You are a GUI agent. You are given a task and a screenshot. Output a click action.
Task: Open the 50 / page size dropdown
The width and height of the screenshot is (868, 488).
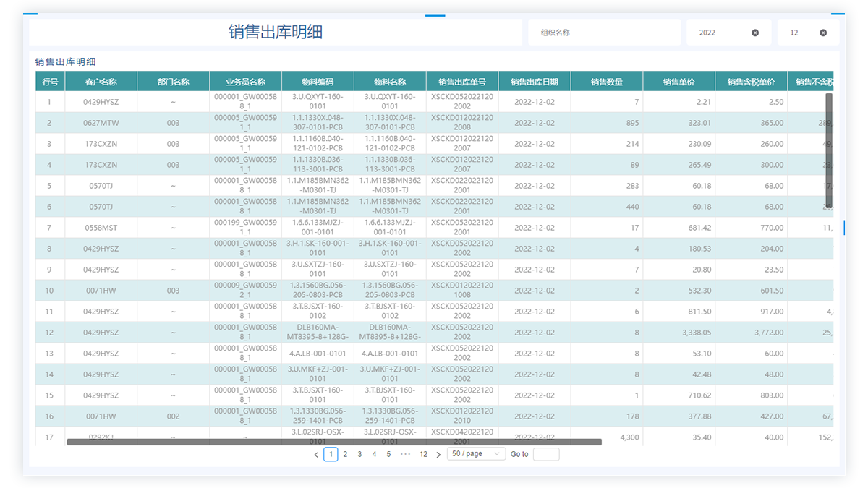tap(477, 454)
